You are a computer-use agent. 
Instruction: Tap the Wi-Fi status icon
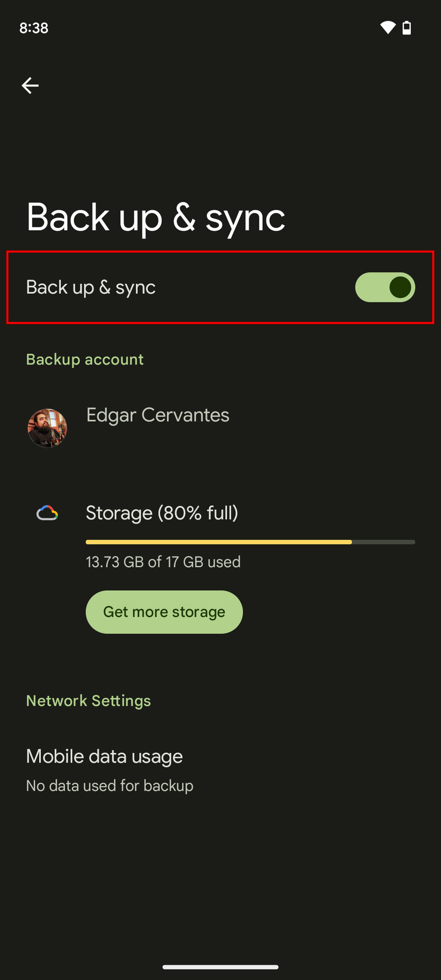pyautogui.click(x=387, y=28)
